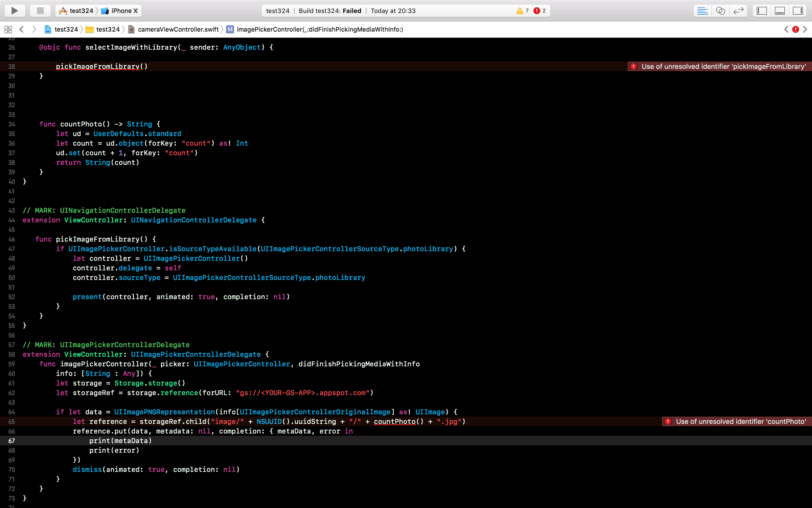Show the Version editor
The width and height of the screenshot is (812, 508).
[738, 11]
